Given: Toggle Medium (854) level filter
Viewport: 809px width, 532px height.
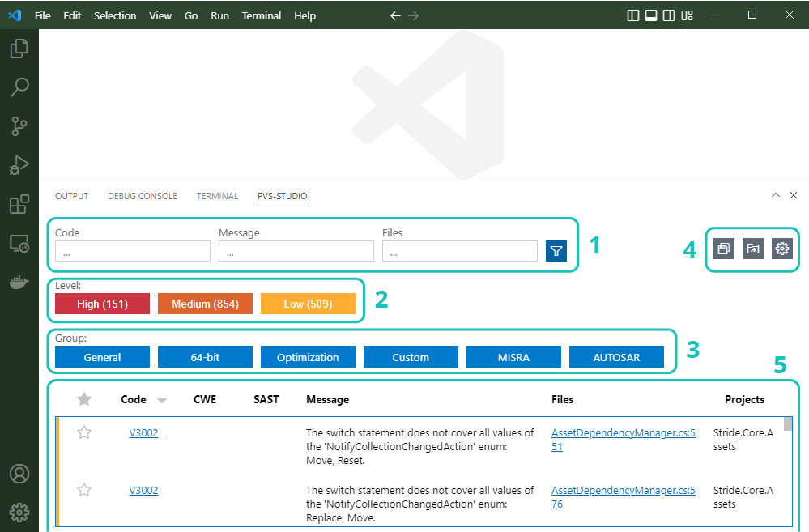Looking at the screenshot, I should click(206, 304).
